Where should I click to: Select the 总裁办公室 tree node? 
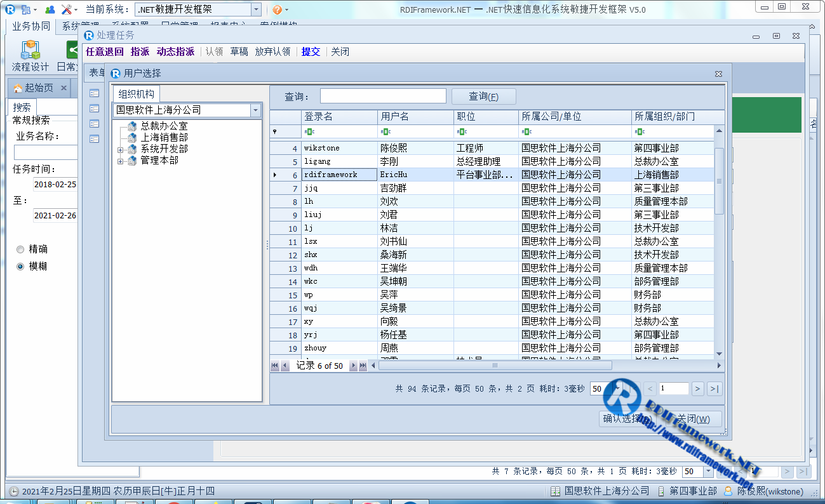pyautogui.click(x=164, y=126)
